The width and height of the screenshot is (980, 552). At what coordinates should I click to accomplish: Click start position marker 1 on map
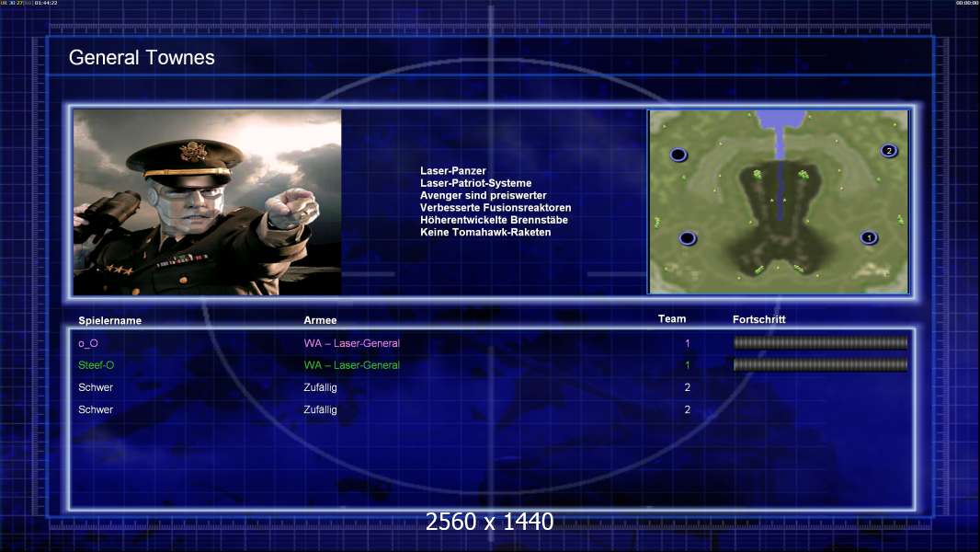[869, 238]
